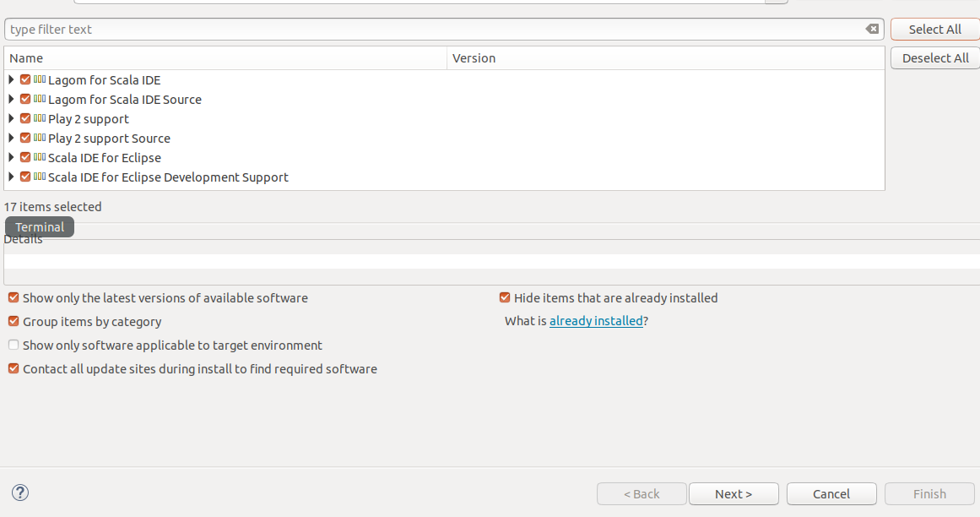Select the Play 2 support Source label
Image resolution: width=980 pixels, height=517 pixels.
click(110, 139)
